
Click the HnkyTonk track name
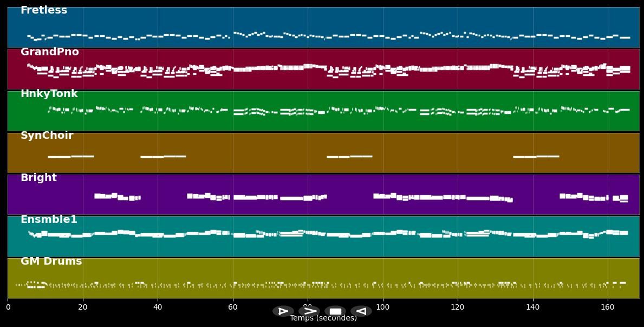[x=49, y=94]
